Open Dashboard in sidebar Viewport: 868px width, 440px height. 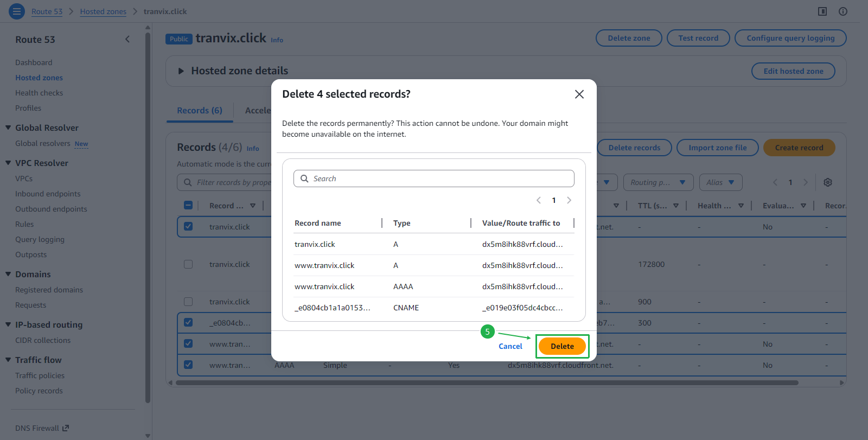click(x=34, y=62)
